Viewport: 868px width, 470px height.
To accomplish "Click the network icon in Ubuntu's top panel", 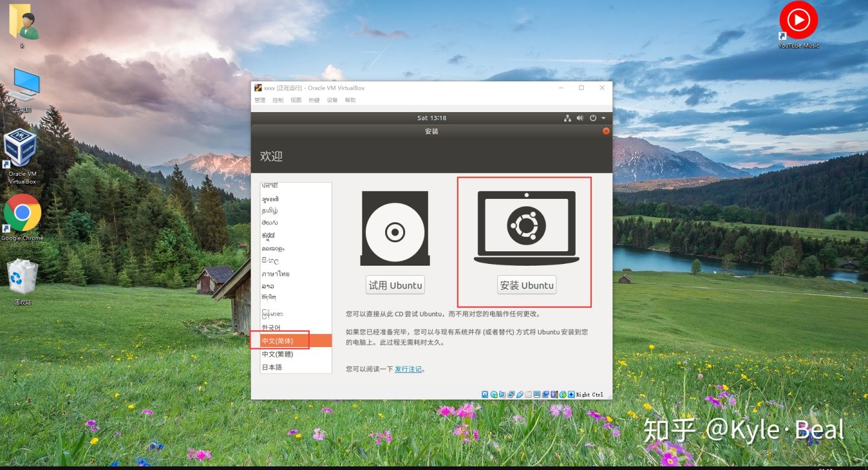I will click(567, 118).
